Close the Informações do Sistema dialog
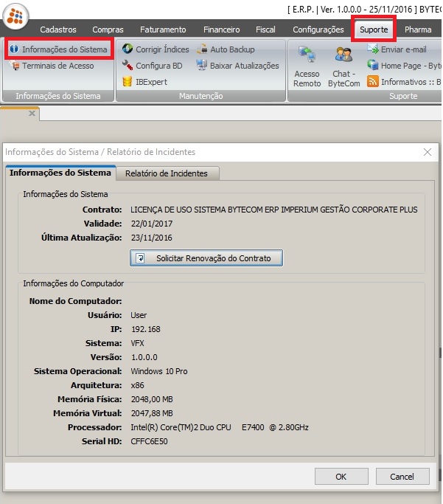 click(428, 152)
